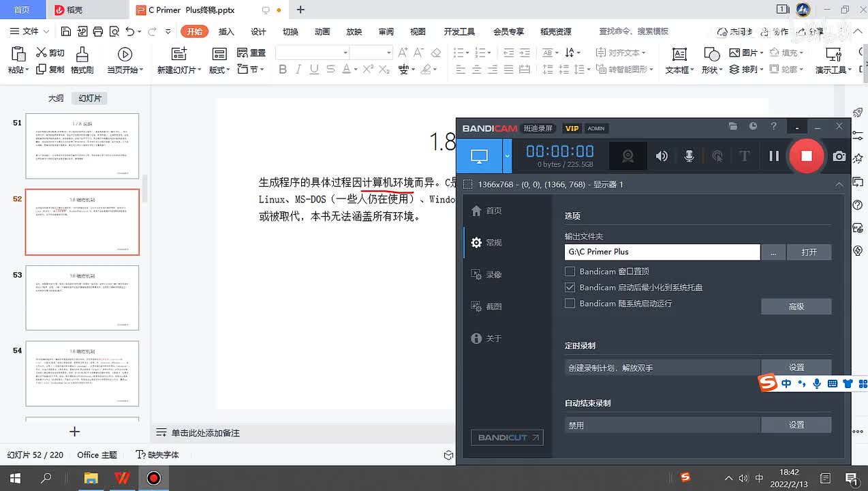The image size is (868, 491).
Task: Click WPS save icon in quick toolbar
Action: (x=65, y=31)
